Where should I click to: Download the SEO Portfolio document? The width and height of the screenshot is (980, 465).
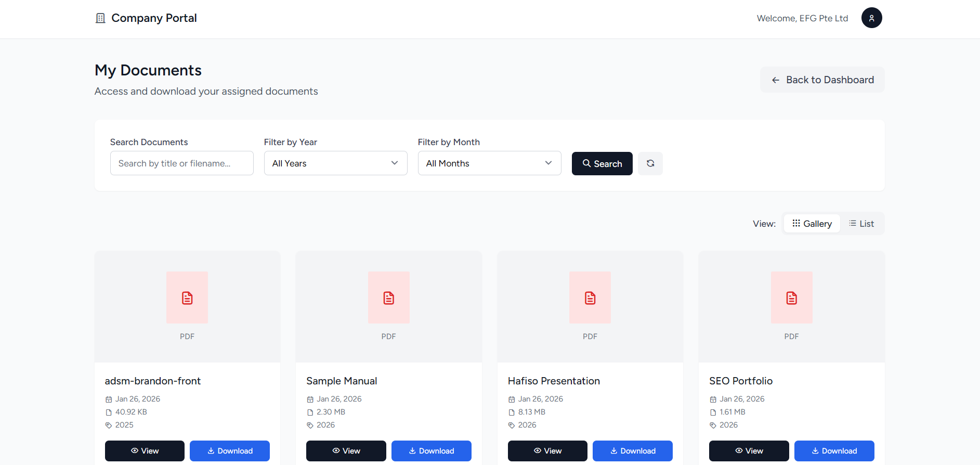pos(834,451)
